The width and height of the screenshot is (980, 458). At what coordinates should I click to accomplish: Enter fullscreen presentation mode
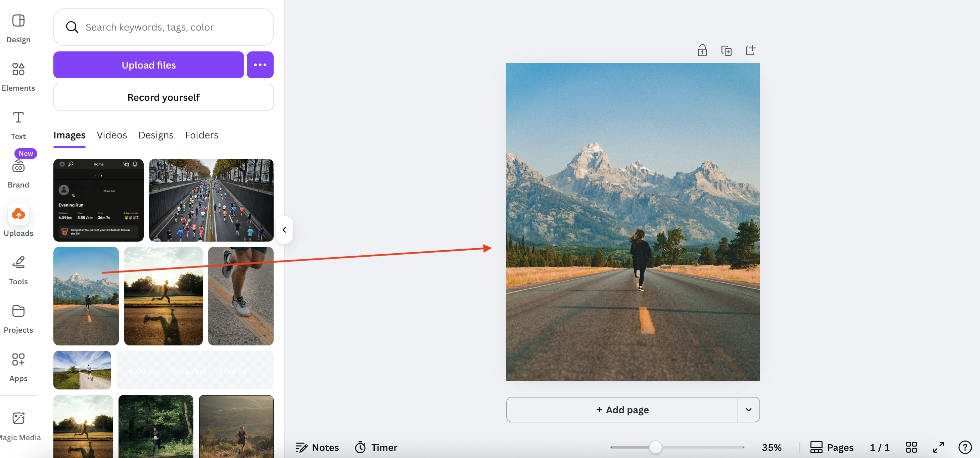[938, 447]
